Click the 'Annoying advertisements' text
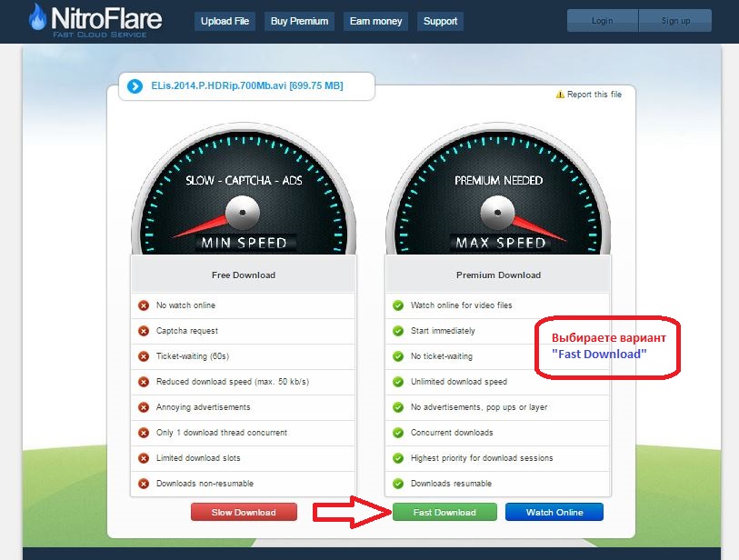Viewport: 739px width, 560px height. [203, 407]
